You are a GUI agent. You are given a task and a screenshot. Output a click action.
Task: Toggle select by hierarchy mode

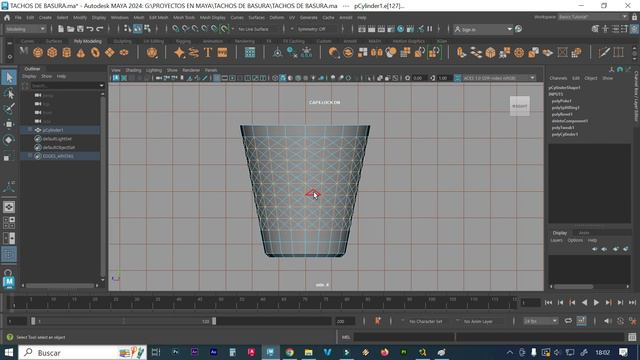128,29
